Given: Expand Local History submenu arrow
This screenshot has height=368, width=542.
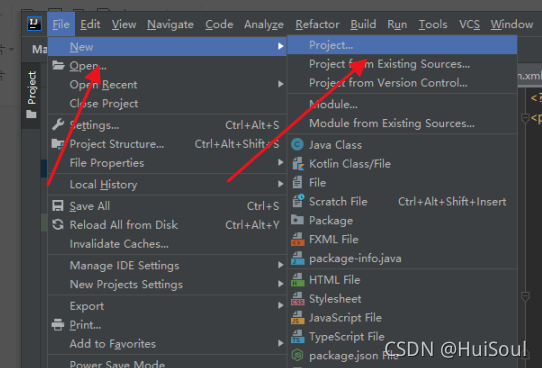Looking at the screenshot, I should pyautogui.click(x=281, y=184).
